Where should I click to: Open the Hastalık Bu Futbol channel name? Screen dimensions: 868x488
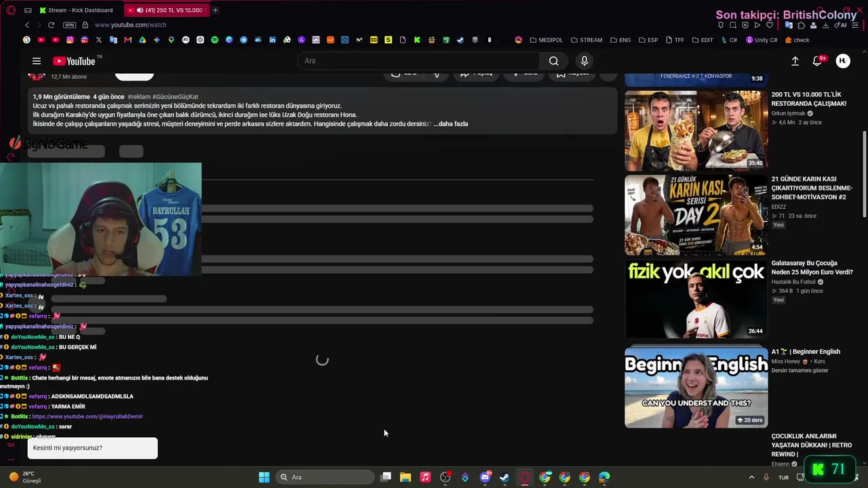[x=793, y=282]
